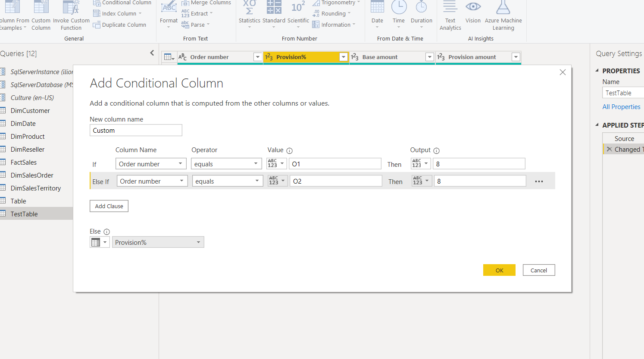Cancel the conditional column dialog

(x=539, y=270)
